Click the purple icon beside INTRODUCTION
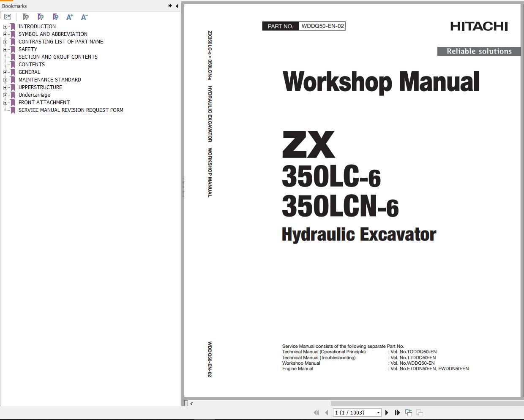The width and height of the screenshot is (524, 420). 13,27
